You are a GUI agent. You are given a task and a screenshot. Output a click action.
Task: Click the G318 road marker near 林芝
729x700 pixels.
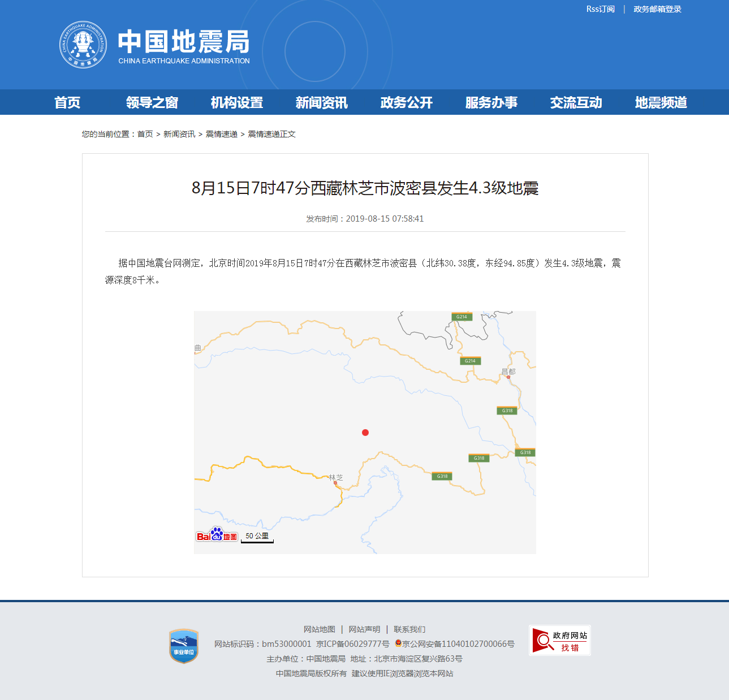[442, 476]
